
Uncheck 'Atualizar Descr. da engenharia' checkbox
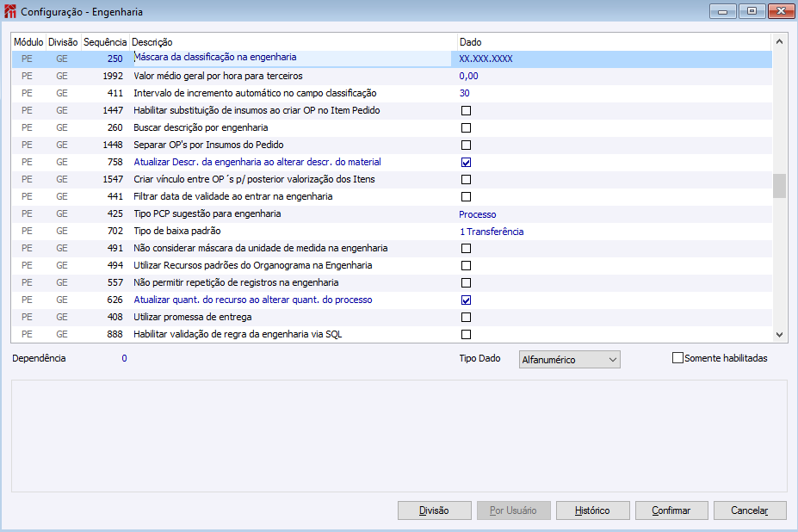(466, 163)
